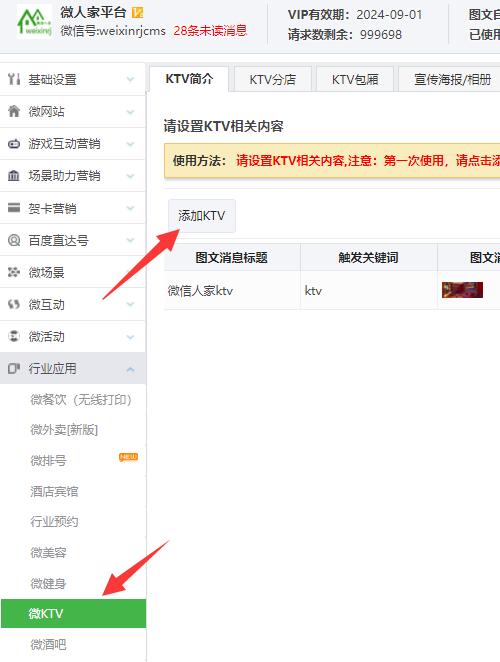
Task: Click the orange verified badge beside 微人家平台
Action: click(x=138, y=13)
